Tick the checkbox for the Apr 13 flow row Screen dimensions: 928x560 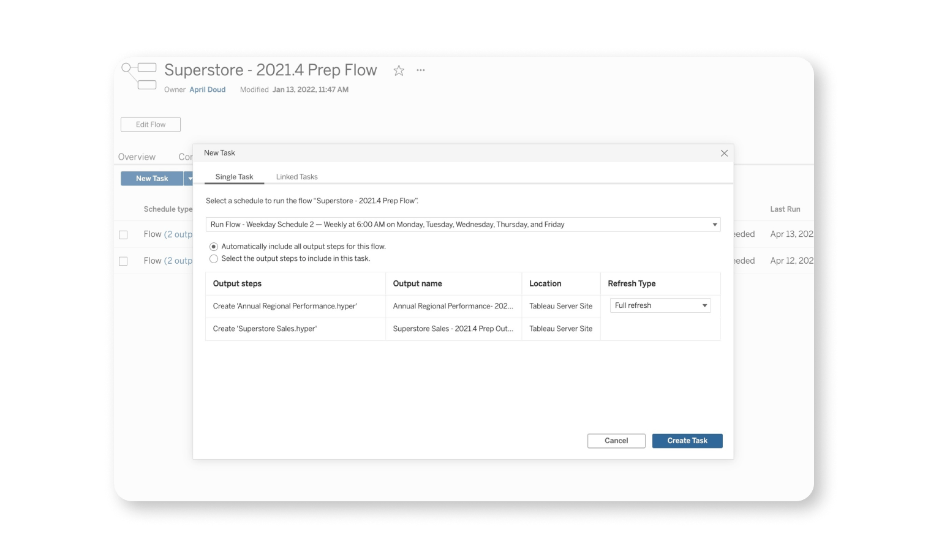[x=123, y=235]
